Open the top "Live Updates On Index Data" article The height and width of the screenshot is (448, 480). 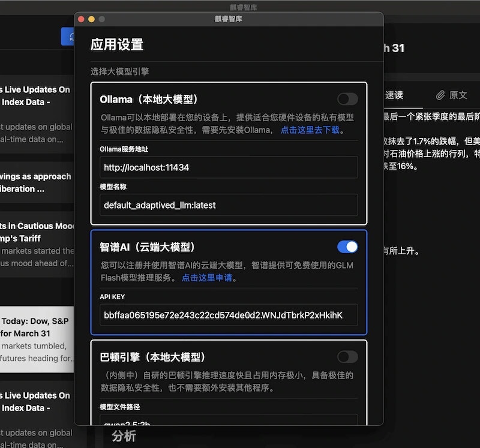click(x=37, y=114)
